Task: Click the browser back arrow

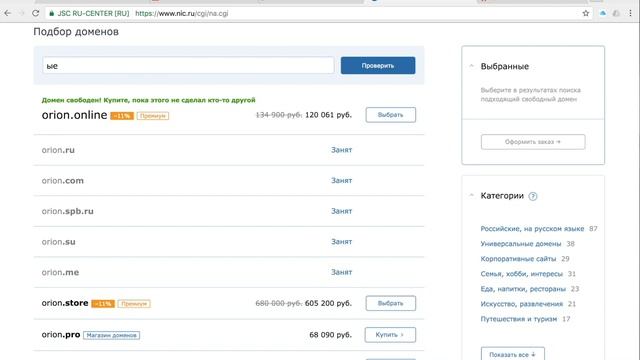Action: (7, 13)
